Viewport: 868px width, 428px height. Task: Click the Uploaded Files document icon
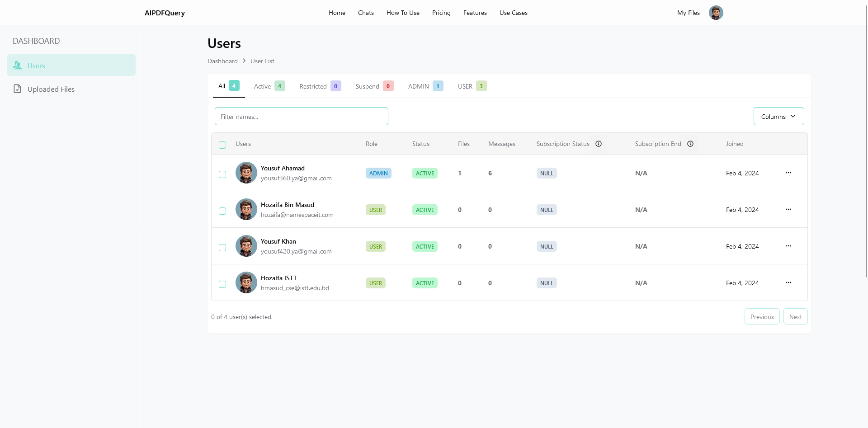point(18,89)
